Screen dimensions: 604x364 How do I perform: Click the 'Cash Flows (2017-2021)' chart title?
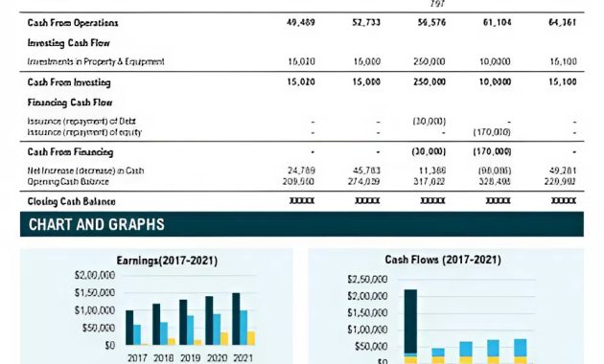[443, 260]
